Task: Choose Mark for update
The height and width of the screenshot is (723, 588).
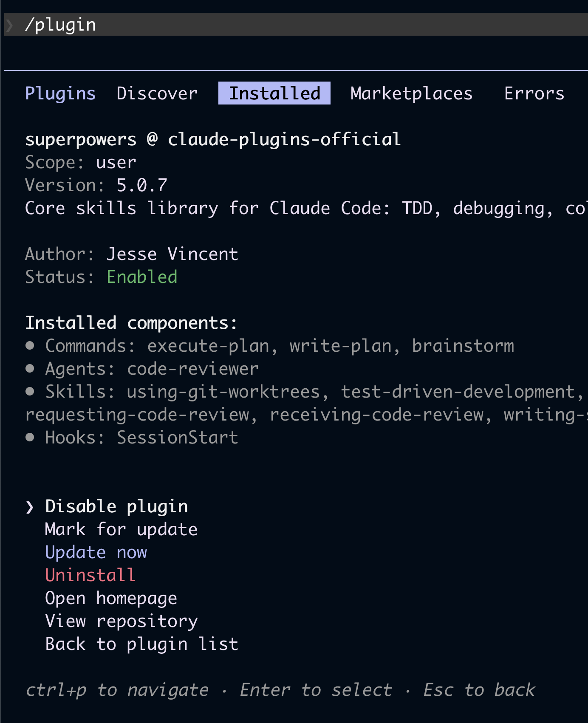Action: (121, 529)
